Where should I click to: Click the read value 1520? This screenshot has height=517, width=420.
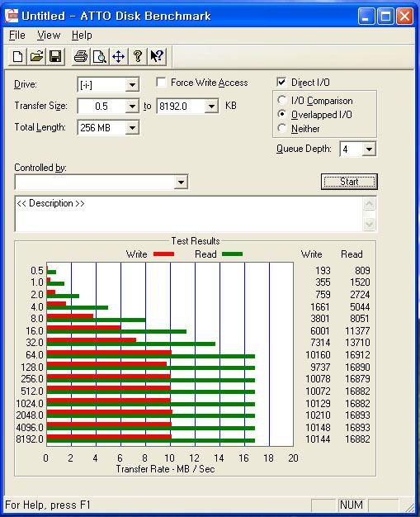[360, 282]
